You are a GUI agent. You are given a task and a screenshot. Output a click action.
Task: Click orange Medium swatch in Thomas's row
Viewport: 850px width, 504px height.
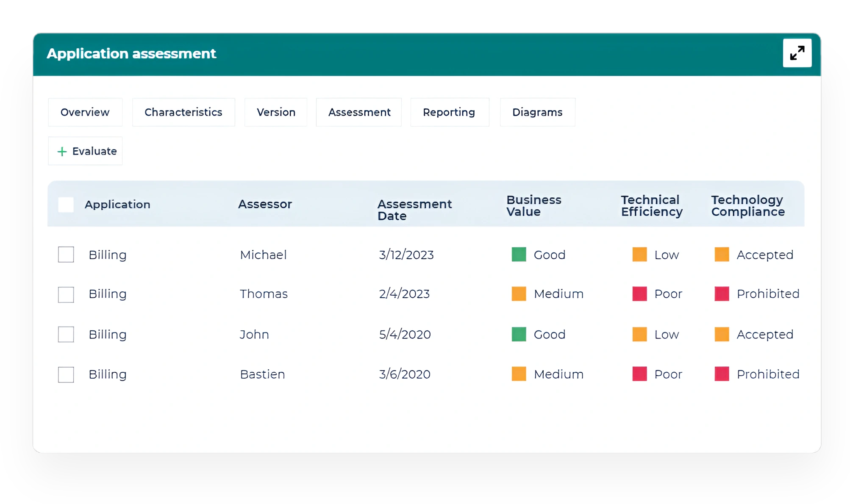pos(519,294)
